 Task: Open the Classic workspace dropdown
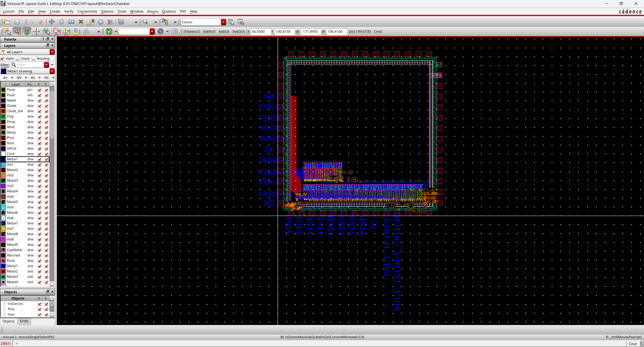pyautogui.click(x=223, y=22)
